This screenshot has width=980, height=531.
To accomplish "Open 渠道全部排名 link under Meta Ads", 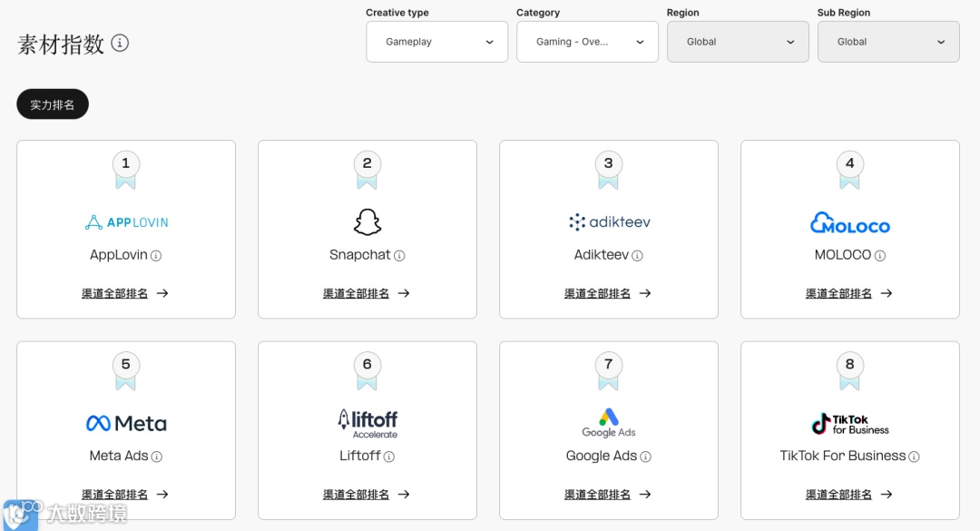I will (125, 494).
